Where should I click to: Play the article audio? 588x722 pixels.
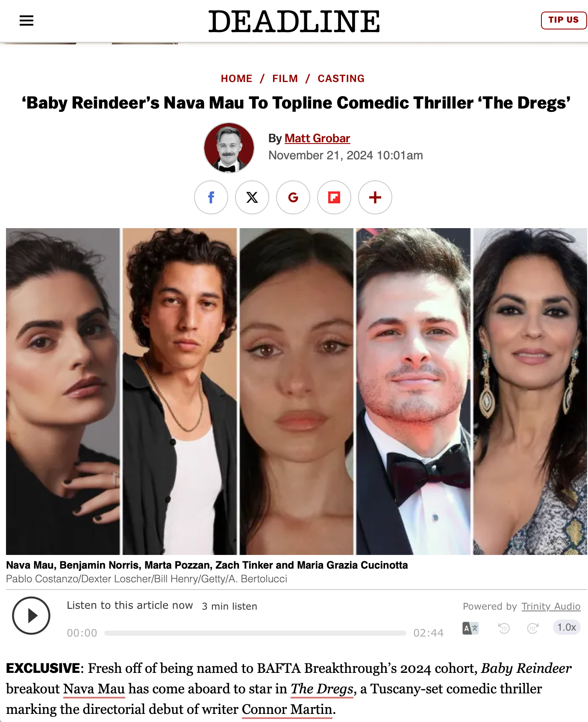[x=31, y=616]
